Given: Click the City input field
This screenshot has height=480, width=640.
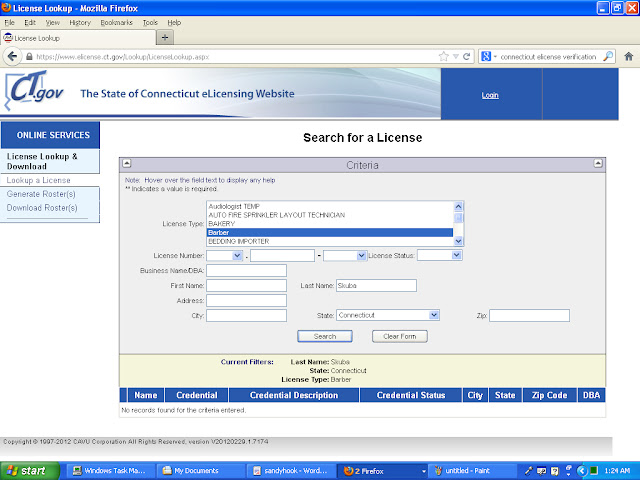Looking at the screenshot, I should [x=247, y=316].
